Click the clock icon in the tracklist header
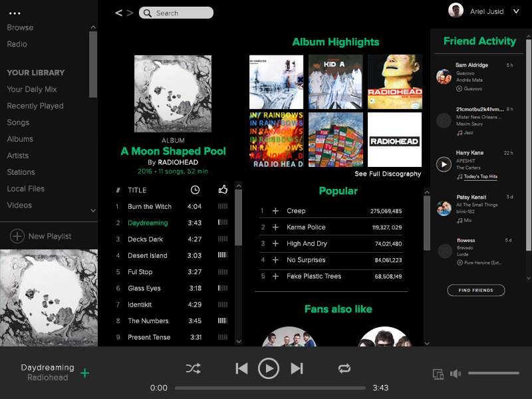 [195, 190]
